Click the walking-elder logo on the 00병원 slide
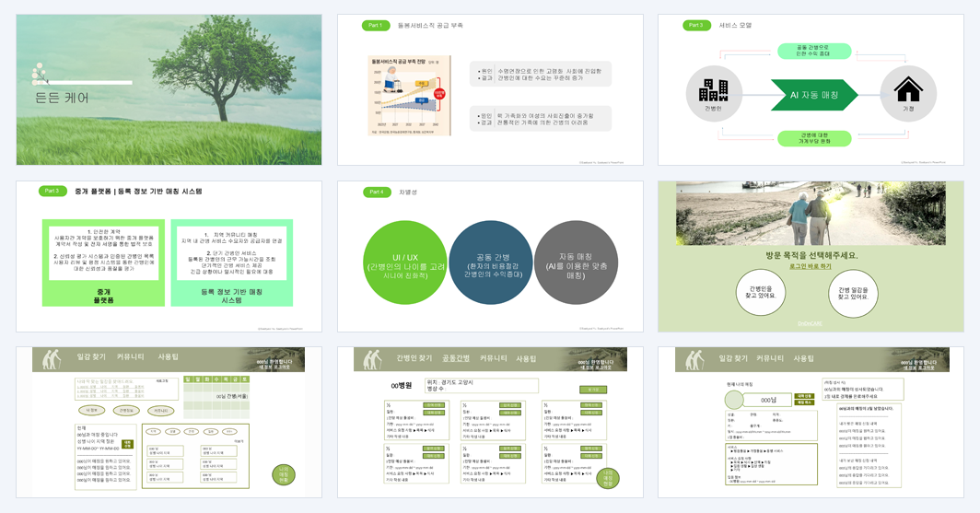Viewport: 980px width, 513px height. point(372,360)
